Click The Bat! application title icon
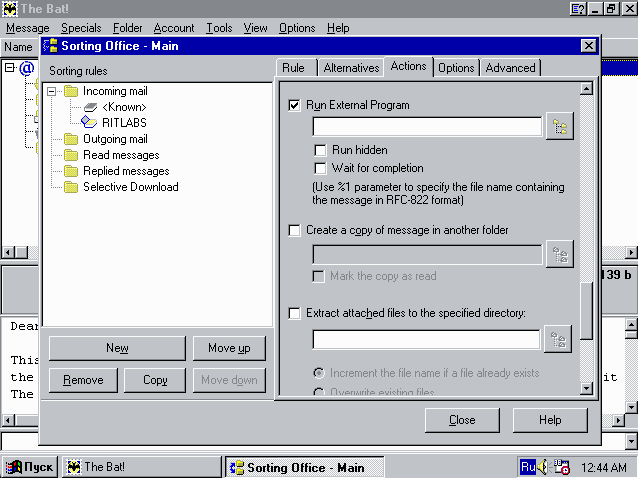 coord(10,9)
